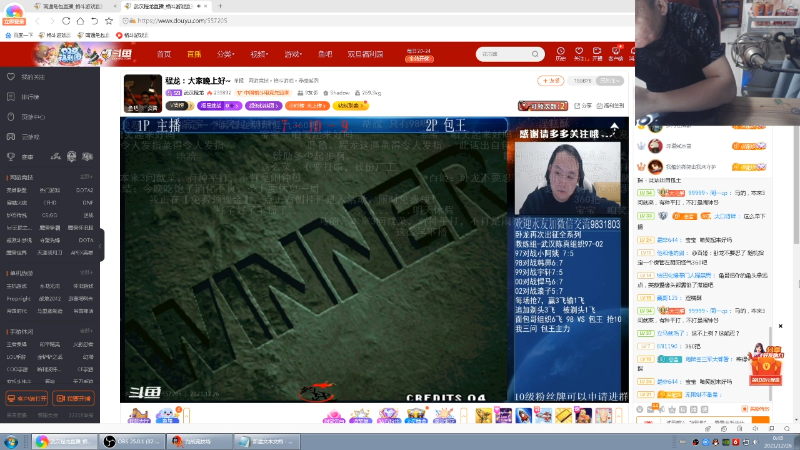The height and width of the screenshot is (450, 800).
Task: Click the red lottery-count banner above chat
Action: coord(543,106)
